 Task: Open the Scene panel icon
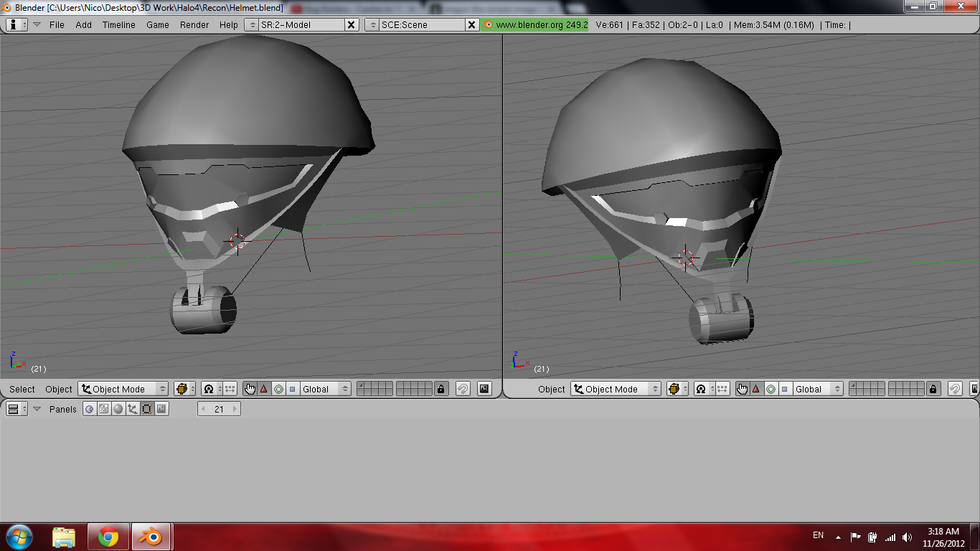pyautogui.click(x=161, y=409)
